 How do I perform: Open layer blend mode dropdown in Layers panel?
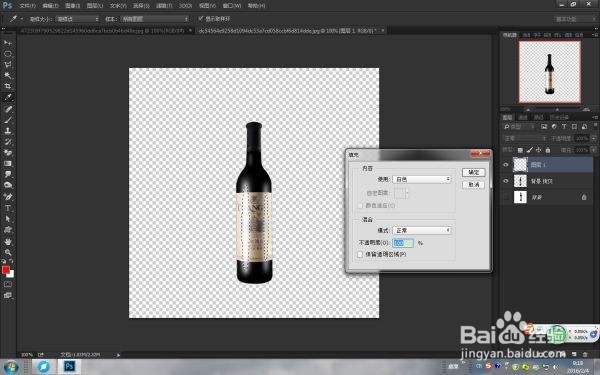tap(525, 138)
